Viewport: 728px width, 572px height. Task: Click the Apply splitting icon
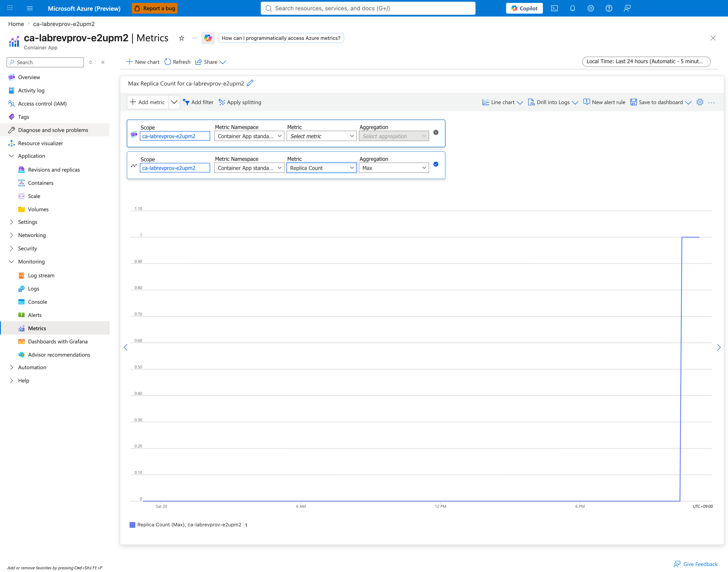click(x=222, y=102)
